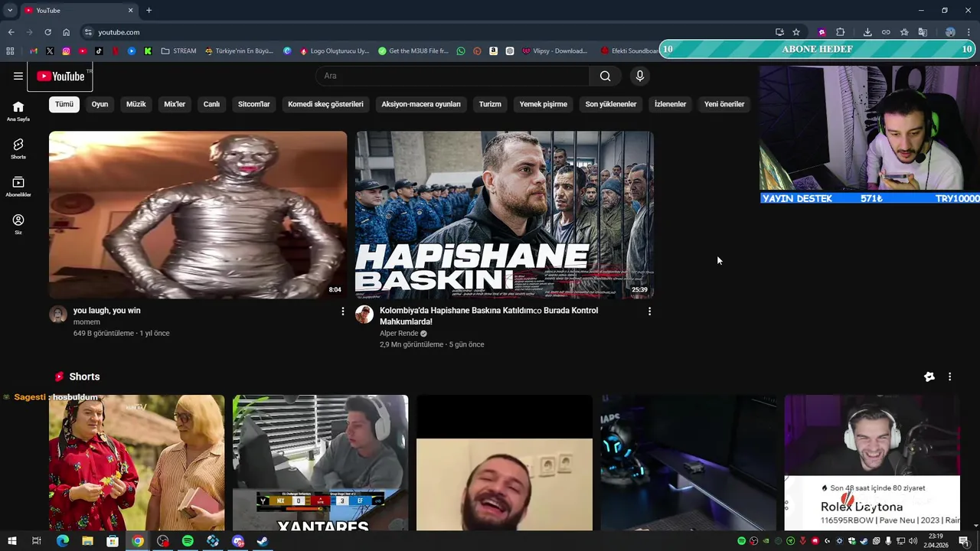Open options for 'you laugh, you win' video
The width and height of the screenshot is (980, 551).
point(342,311)
